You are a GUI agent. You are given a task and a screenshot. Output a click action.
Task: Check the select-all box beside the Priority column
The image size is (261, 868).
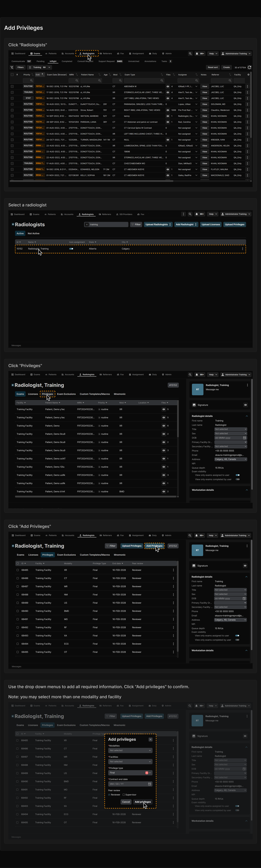(x=12, y=75)
